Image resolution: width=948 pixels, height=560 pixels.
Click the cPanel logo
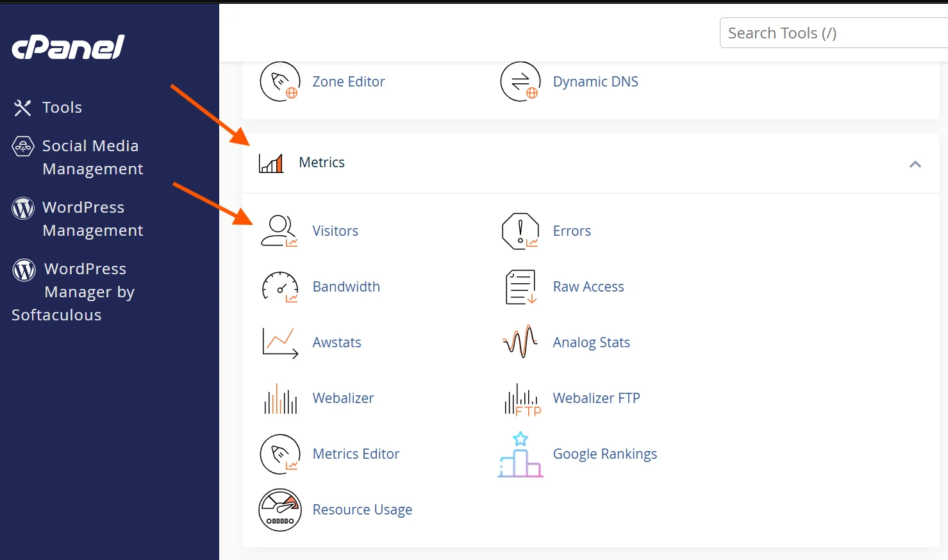coord(67,46)
